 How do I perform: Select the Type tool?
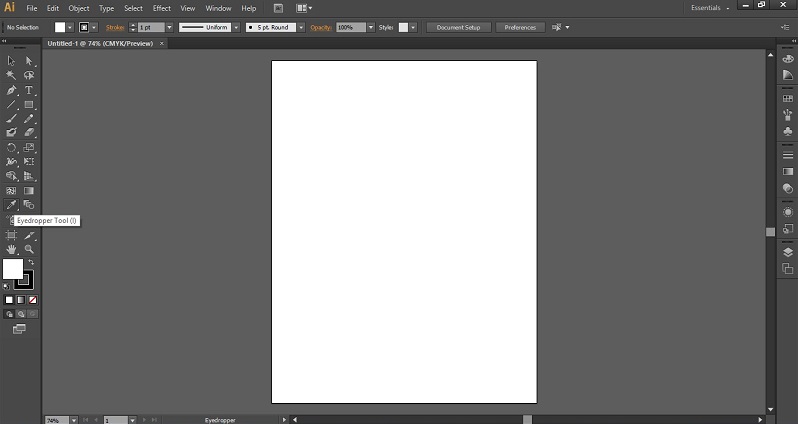point(29,90)
